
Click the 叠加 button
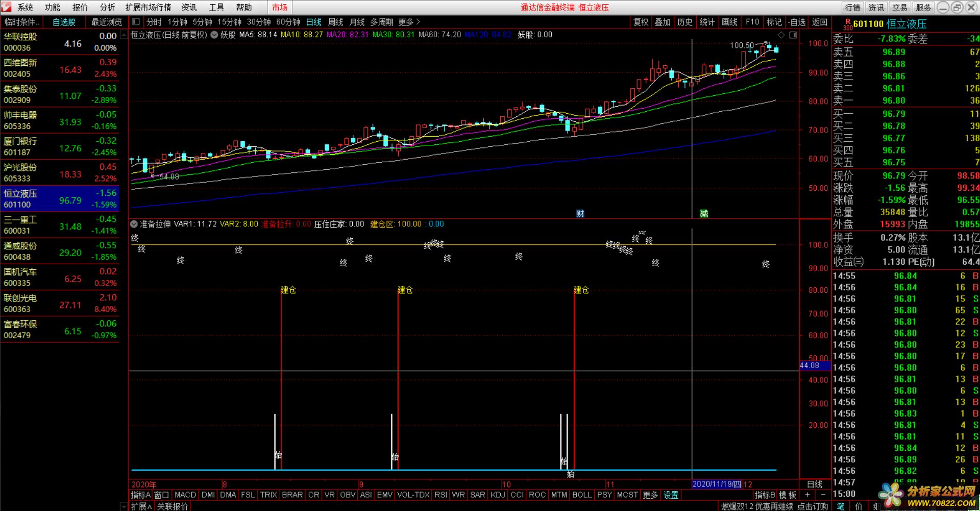click(x=663, y=22)
